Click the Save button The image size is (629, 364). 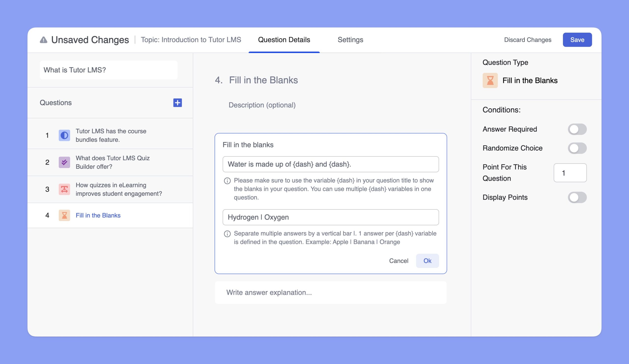(x=577, y=40)
